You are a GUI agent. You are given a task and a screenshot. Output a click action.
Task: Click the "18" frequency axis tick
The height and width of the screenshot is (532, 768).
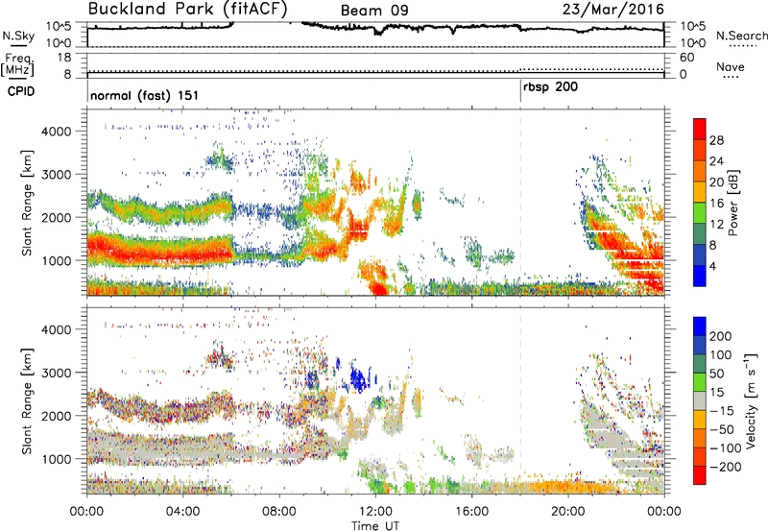(x=64, y=58)
